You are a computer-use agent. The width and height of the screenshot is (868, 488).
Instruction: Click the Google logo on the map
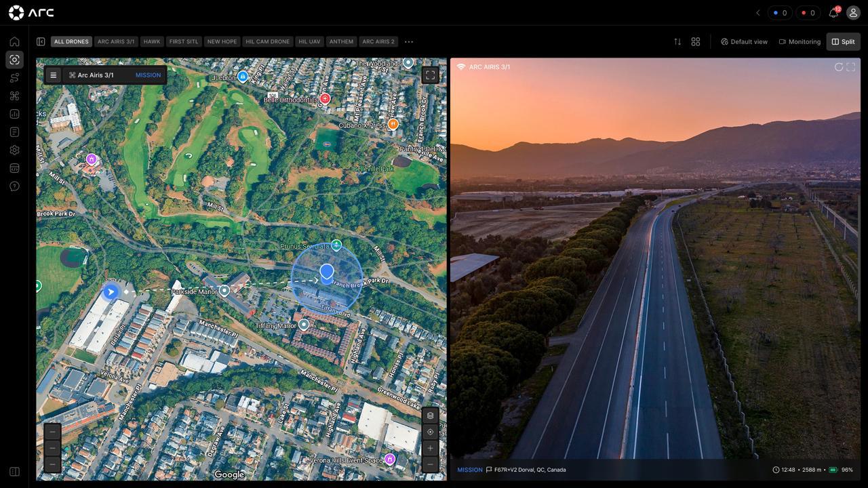pos(229,474)
